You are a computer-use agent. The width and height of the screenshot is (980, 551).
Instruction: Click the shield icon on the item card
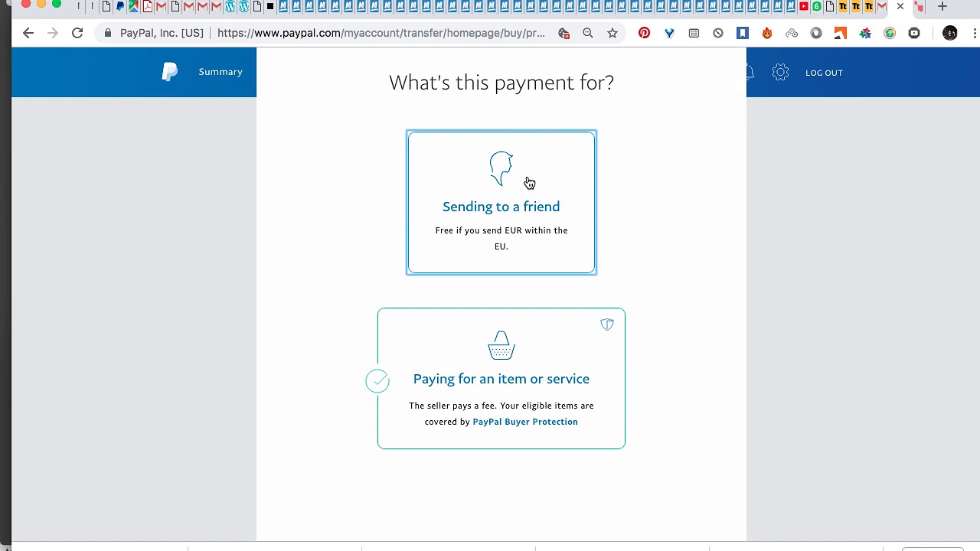coord(607,324)
